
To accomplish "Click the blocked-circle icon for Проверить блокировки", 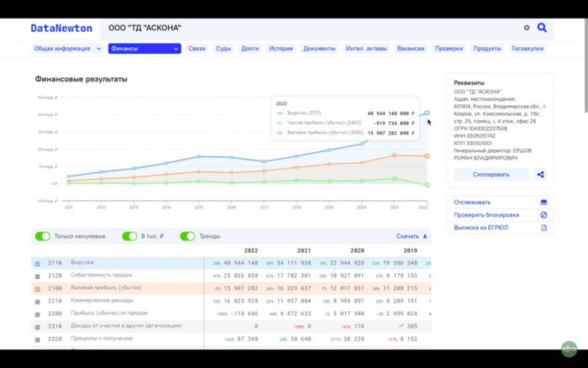I will point(543,215).
